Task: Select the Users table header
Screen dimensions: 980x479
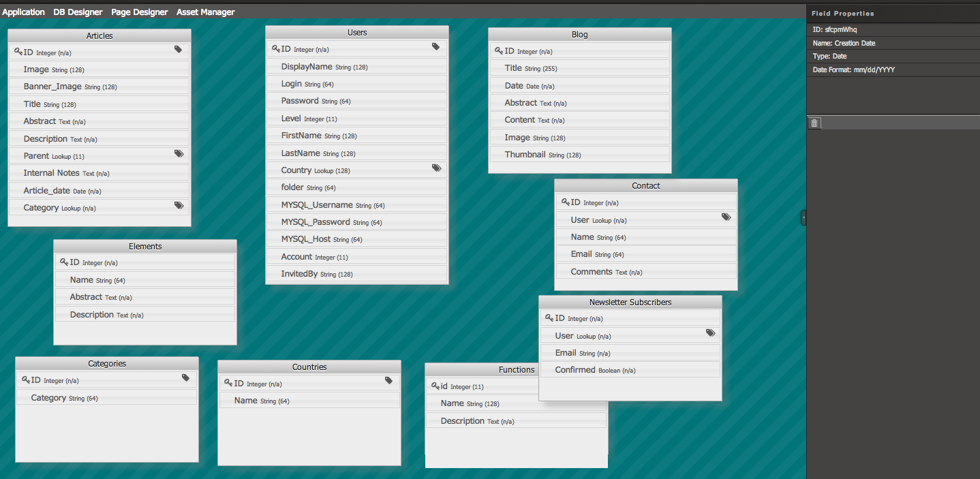Action: [x=357, y=32]
